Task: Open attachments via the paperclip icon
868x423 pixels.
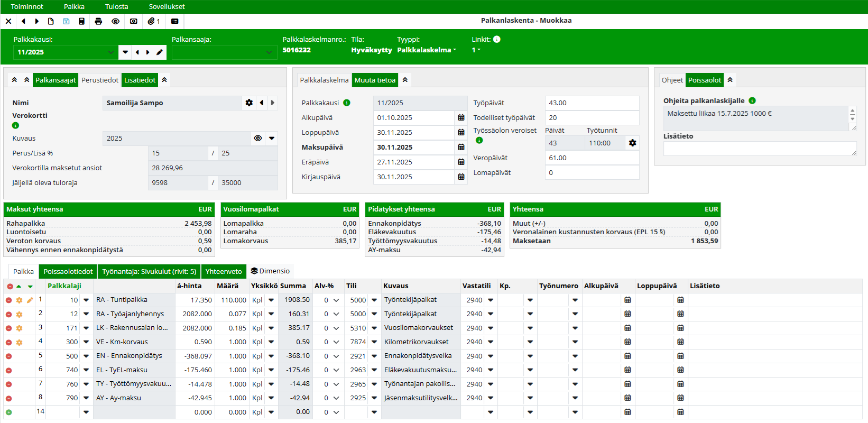Action: [153, 21]
